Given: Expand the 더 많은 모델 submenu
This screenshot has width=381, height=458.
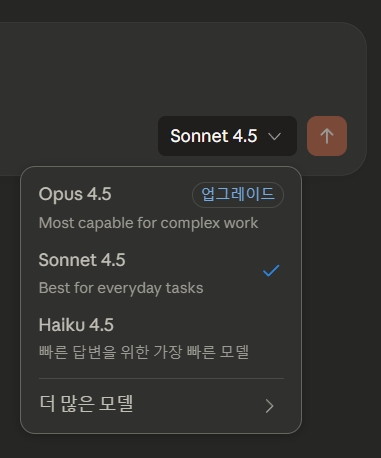Looking at the screenshot, I should point(161,405).
